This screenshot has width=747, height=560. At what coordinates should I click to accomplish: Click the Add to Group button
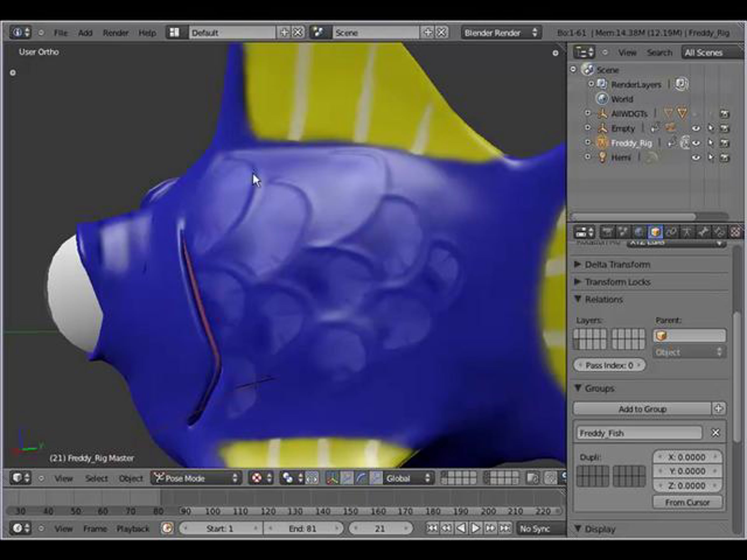[x=642, y=409]
